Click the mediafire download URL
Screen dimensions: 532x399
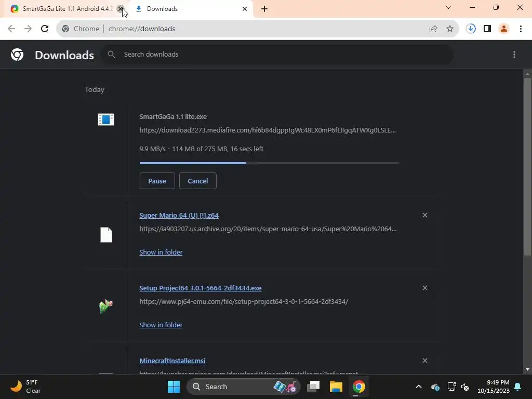coord(268,130)
